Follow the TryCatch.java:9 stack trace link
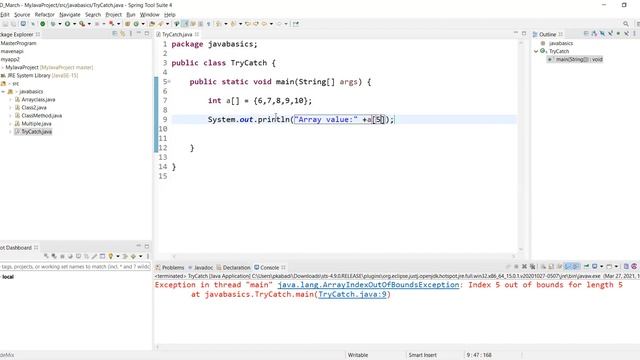Screen dimensions: 640x360 (x=352, y=294)
